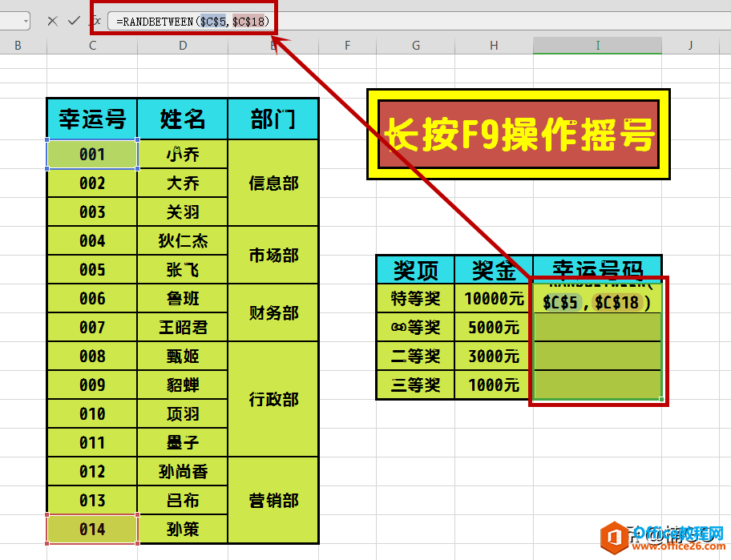Select the 三等奖 prize cell

415,385
